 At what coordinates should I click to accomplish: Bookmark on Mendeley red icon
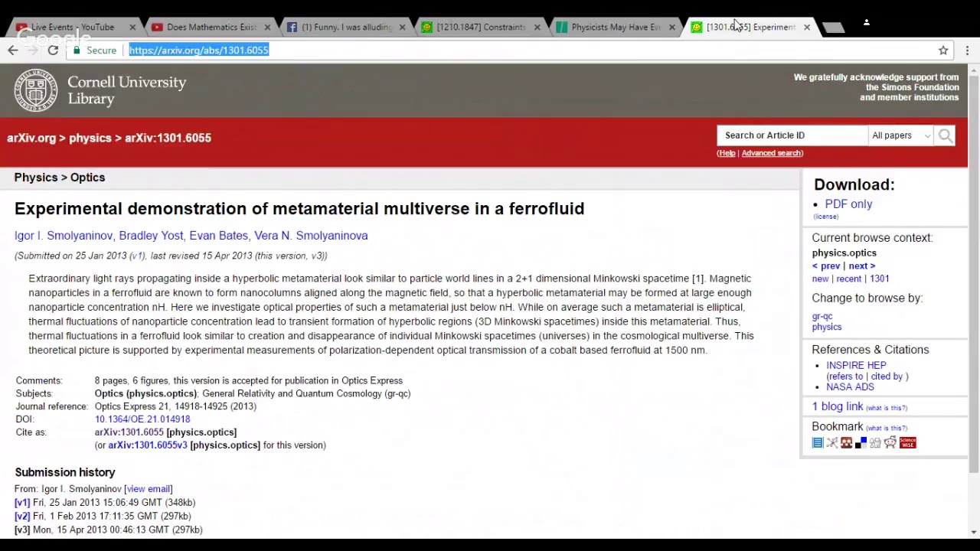click(x=846, y=442)
